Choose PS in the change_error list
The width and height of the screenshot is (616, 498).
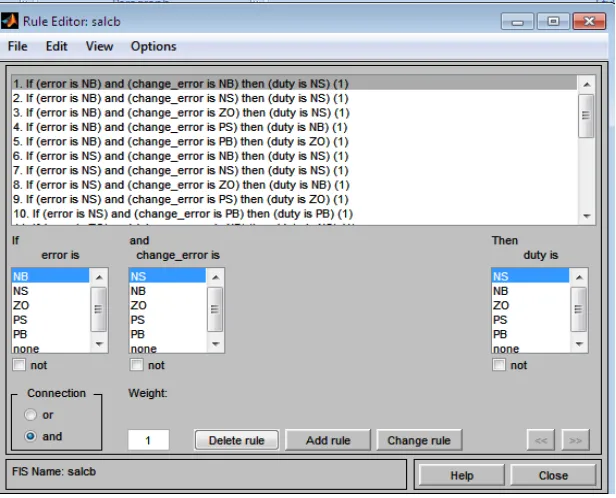pyautogui.click(x=167, y=320)
